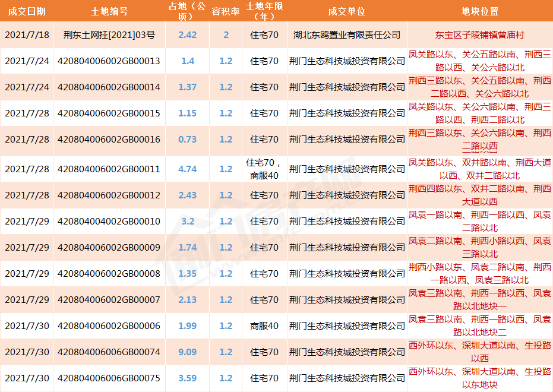Select land number 420804006002GB00013
Image resolution: width=553 pixels, height=392 pixels.
pyautogui.click(x=109, y=61)
